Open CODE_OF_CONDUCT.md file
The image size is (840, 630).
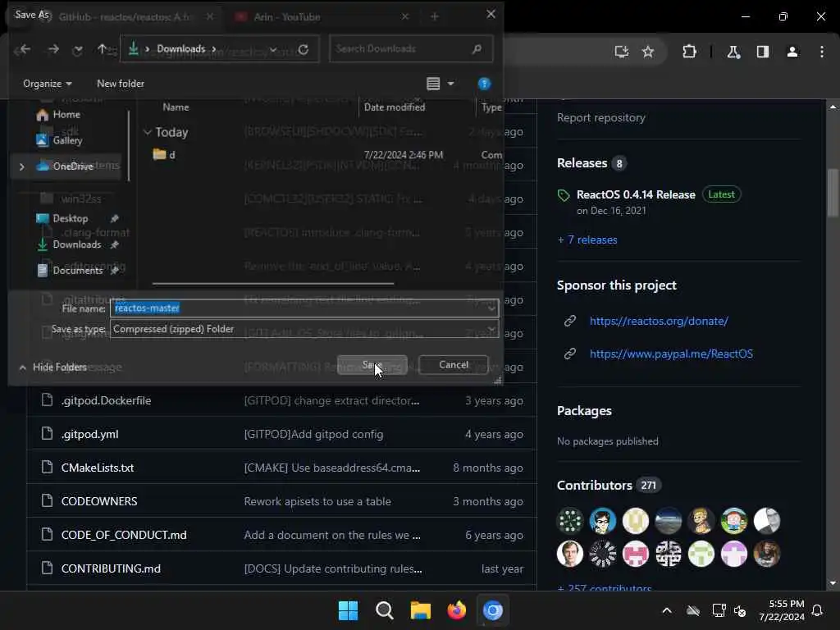click(124, 535)
